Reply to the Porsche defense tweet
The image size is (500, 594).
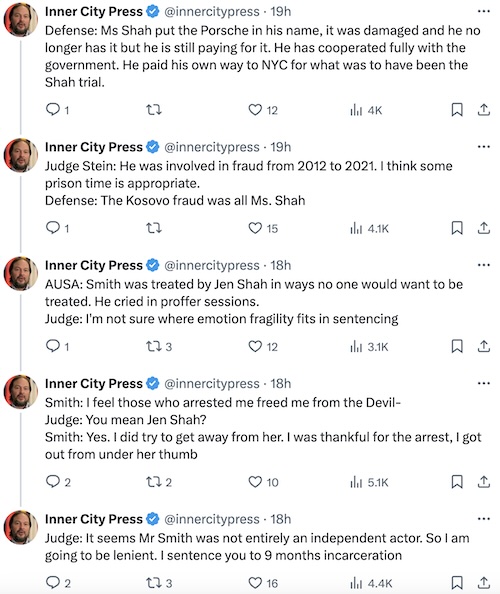58,110
